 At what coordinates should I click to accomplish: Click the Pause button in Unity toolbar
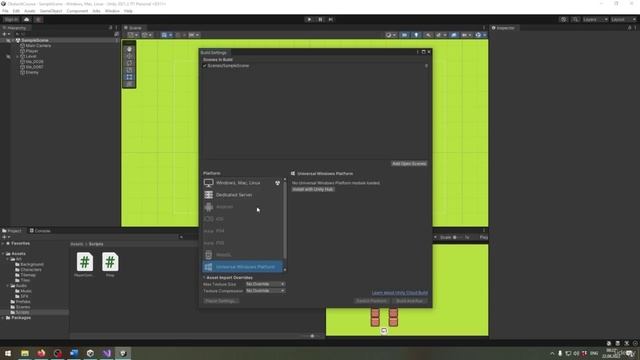[x=320, y=19]
